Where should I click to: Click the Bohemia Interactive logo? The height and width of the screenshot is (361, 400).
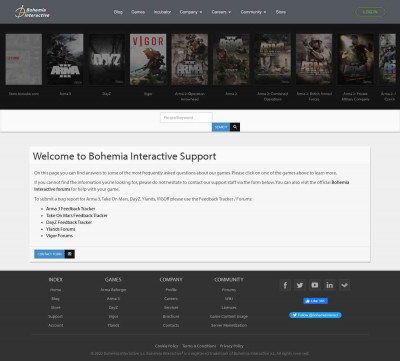point(33,12)
